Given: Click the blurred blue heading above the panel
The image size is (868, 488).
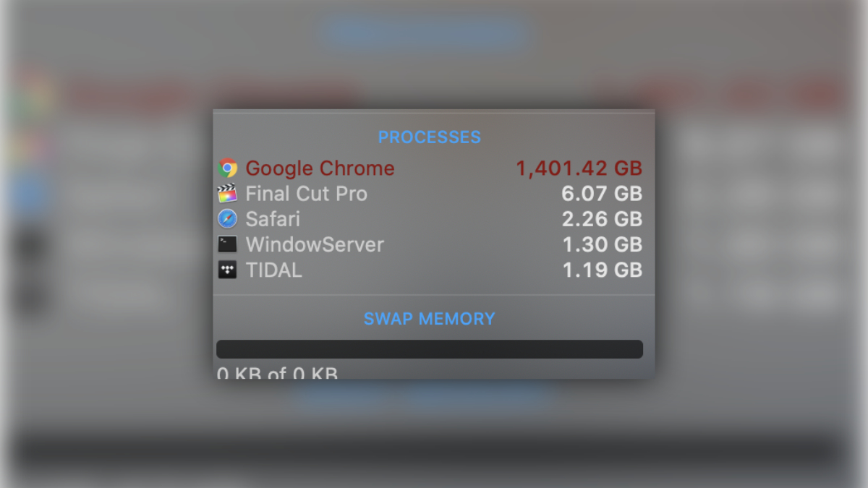Looking at the screenshot, I should 427,33.
